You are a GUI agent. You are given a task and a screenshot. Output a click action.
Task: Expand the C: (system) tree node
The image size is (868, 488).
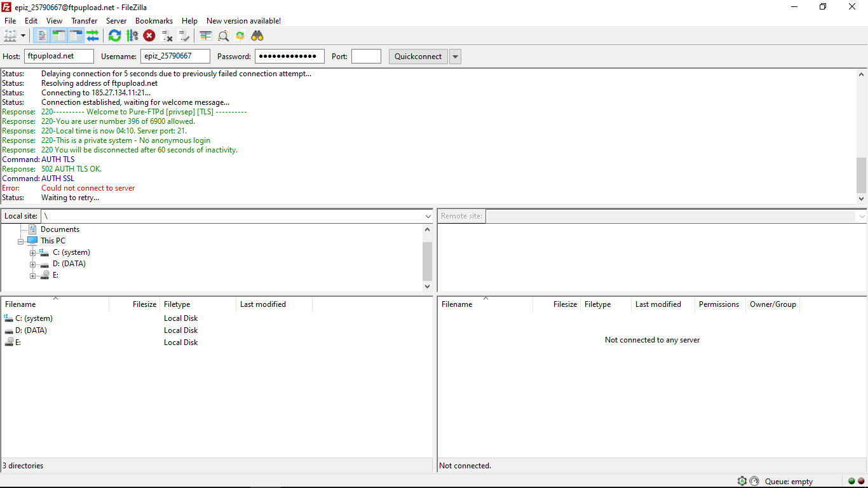(32, 253)
